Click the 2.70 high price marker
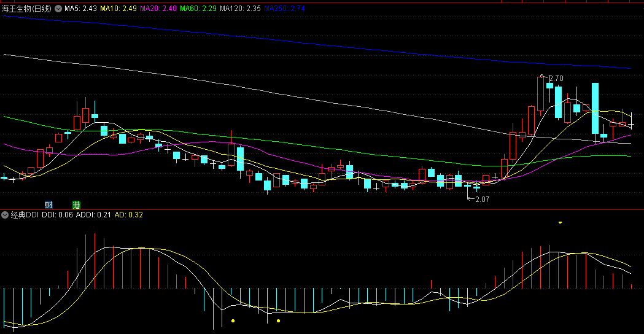This screenshot has width=644, height=334. pos(556,79)
